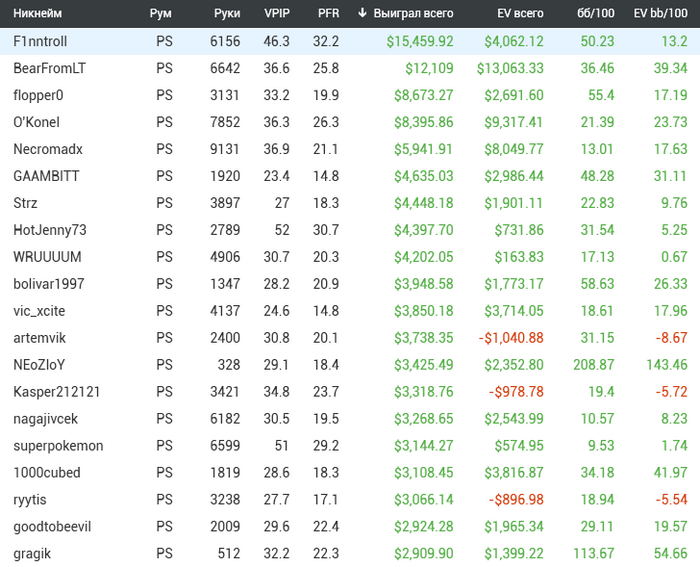Select player BearFromLT nickname

pos(50,68)
